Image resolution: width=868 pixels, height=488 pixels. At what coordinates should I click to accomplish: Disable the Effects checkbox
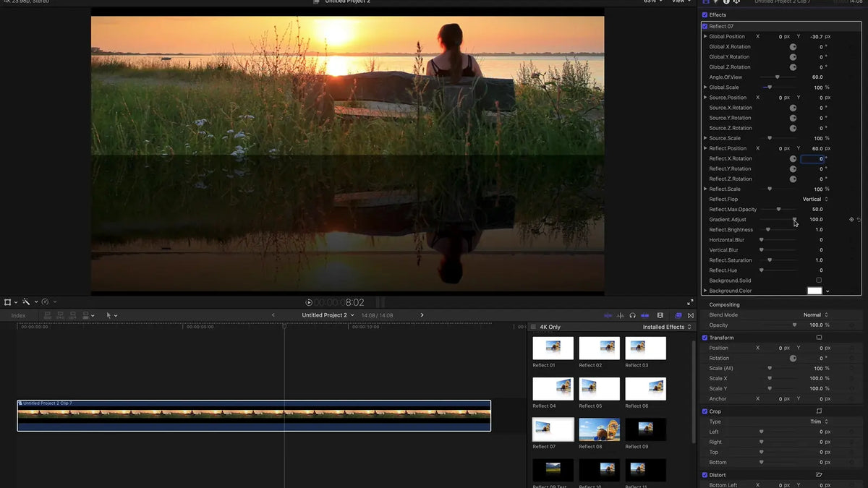[x=705, y=14]
